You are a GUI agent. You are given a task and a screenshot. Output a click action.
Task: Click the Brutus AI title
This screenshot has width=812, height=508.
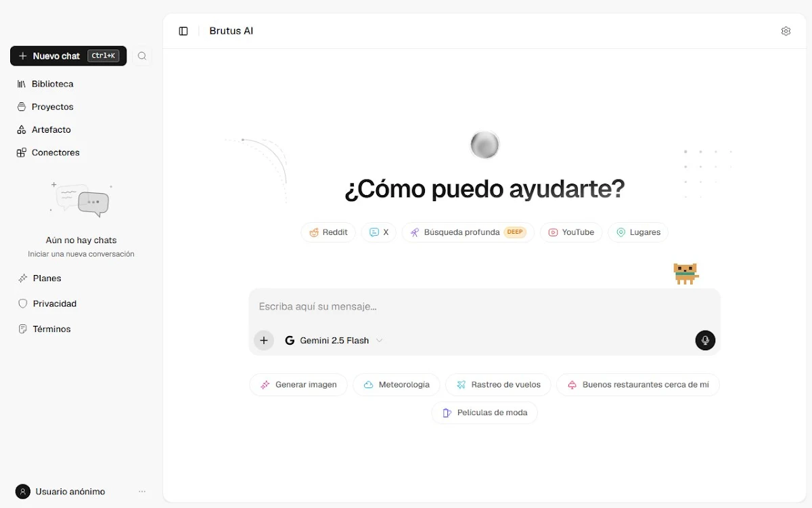pos(231,31)
